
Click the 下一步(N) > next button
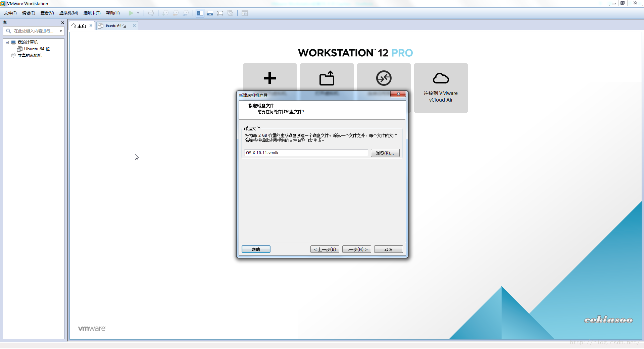coord(356,249)
